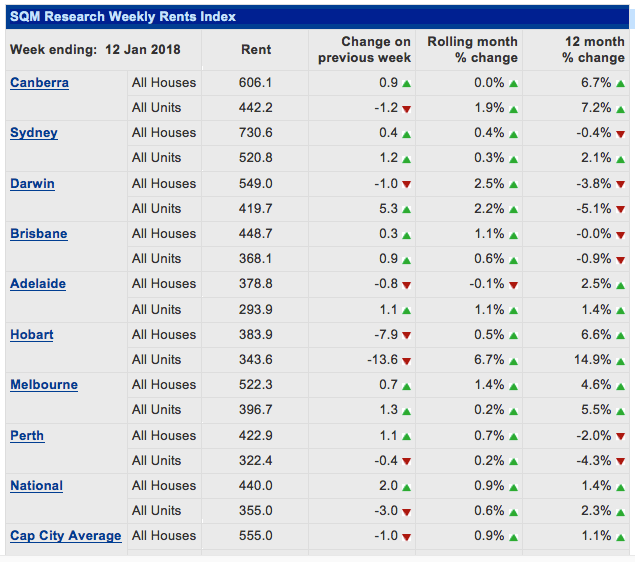The image size is (635, 562).
Task: Click the red down arrow beside National units -3.0
Action: 407,512
